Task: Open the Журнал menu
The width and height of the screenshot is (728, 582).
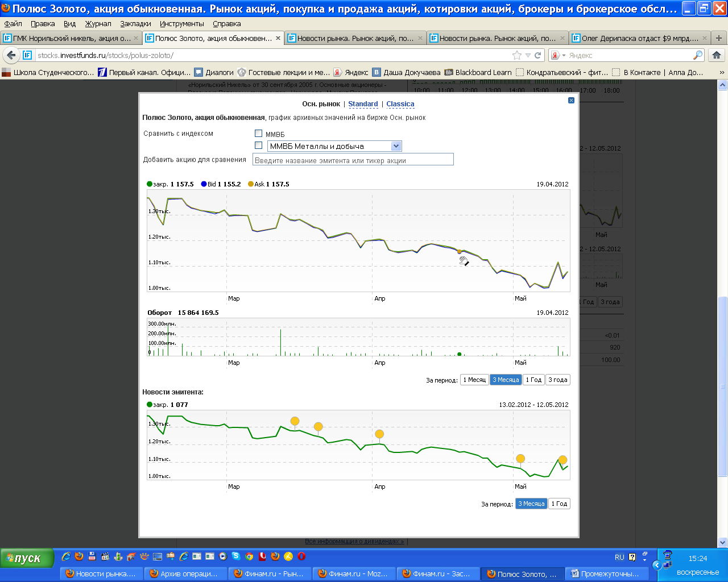Action: [x=98, y=24]
